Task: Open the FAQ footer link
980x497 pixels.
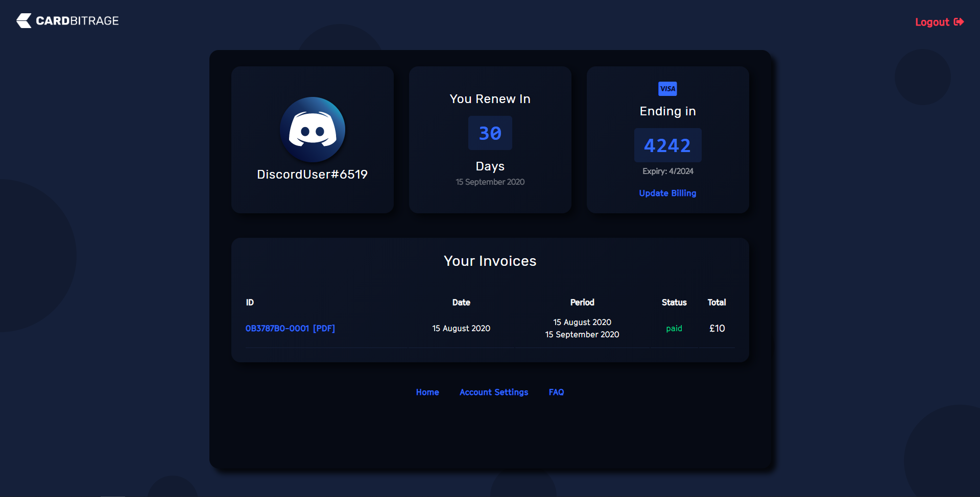Action: click(x=556, y=392)
